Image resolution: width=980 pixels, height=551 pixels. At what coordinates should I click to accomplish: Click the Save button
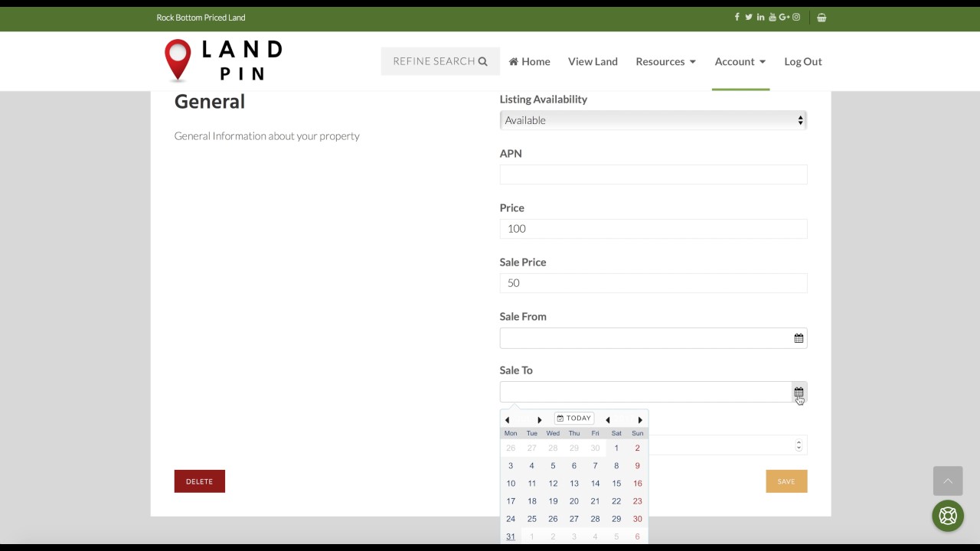[786, 481]
